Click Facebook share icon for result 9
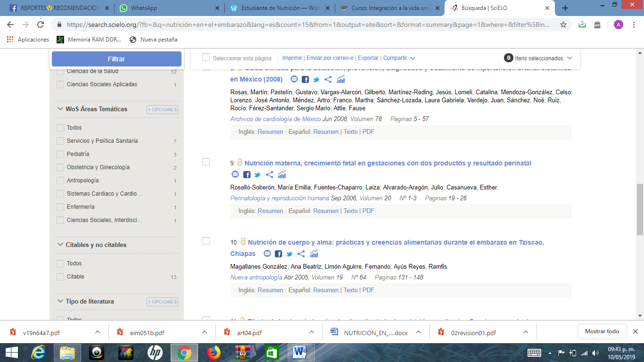The width and height of the screenshot is (644, 362). [247, 175]
